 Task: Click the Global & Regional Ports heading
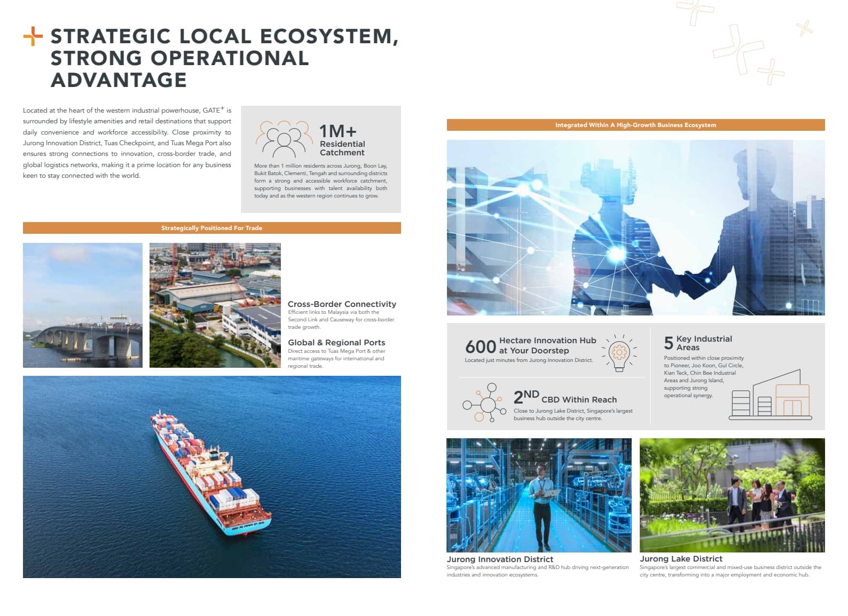click(x=336, y=343)
